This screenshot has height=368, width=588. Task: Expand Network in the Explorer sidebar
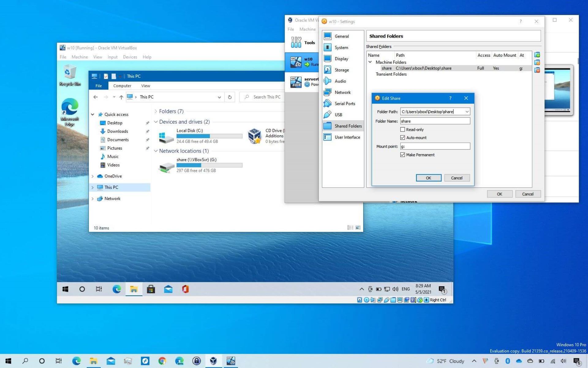(93, 198)
